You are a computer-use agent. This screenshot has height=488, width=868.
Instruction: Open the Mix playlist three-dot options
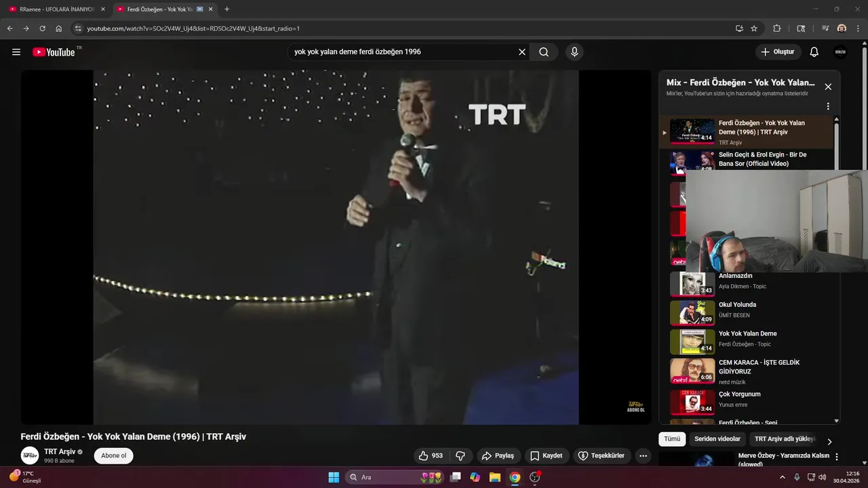coord(828,106)
